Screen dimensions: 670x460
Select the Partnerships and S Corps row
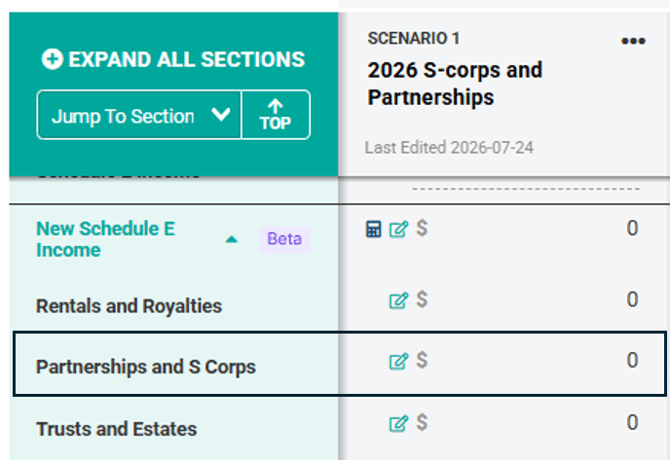340,364
